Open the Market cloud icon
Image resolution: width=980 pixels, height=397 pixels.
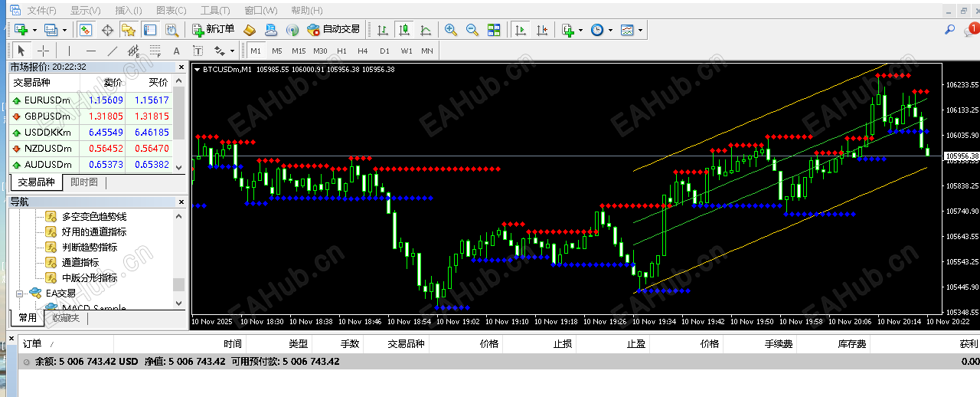(271, 30)
